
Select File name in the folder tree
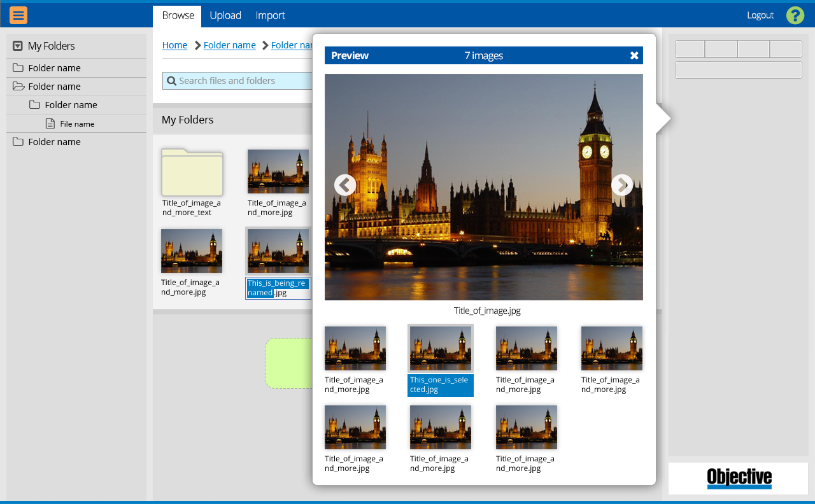pos(77,123)
